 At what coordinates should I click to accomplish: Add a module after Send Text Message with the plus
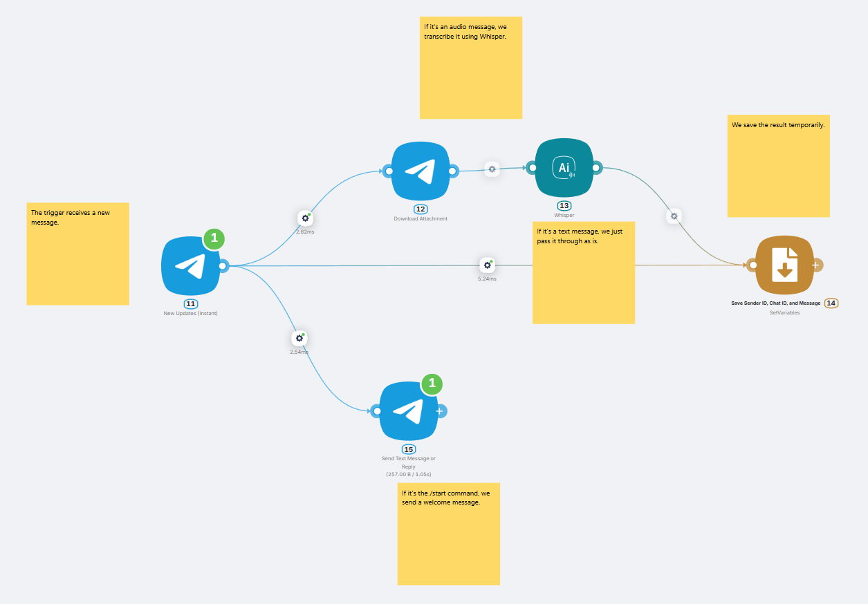pyautogui.click(x=439, y=411)
